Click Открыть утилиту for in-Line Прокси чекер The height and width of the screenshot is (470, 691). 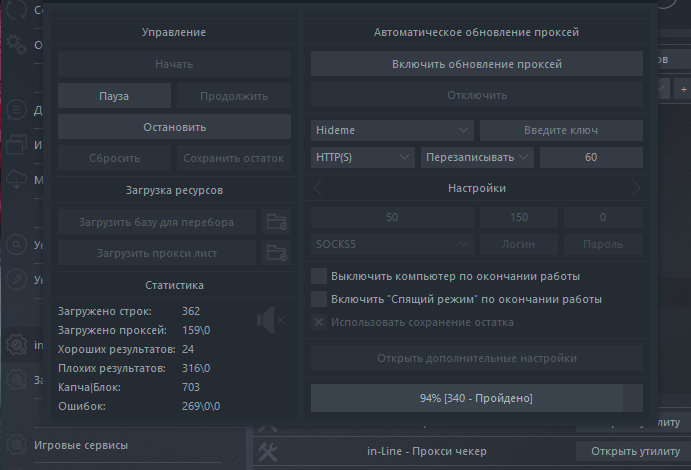(635, 451)
